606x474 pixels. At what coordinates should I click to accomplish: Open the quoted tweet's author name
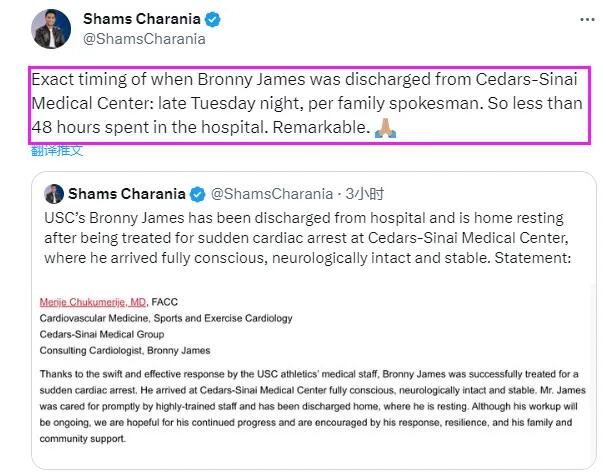coord(128,194)
